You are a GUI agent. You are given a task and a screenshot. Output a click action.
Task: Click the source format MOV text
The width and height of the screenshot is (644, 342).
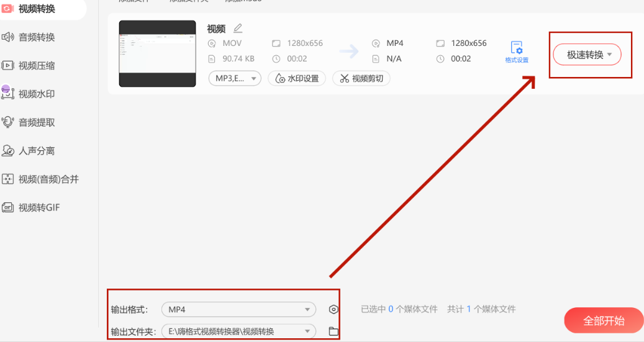pyautogui.click(x=232, y=43)
